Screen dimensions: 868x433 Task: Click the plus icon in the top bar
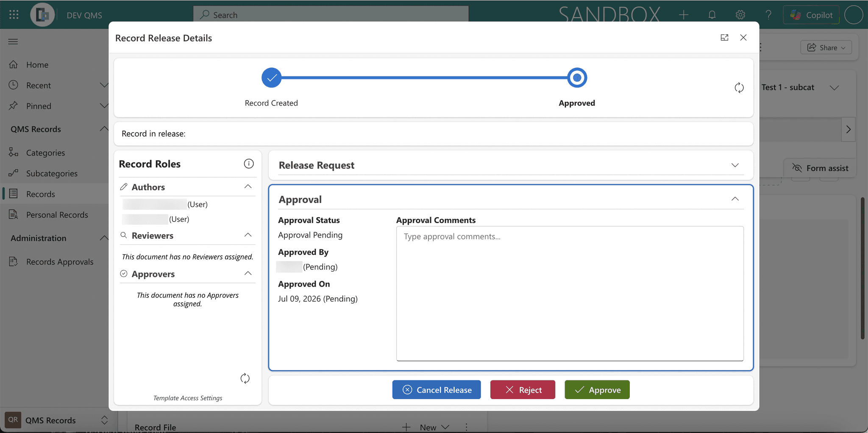coord(683,15)
